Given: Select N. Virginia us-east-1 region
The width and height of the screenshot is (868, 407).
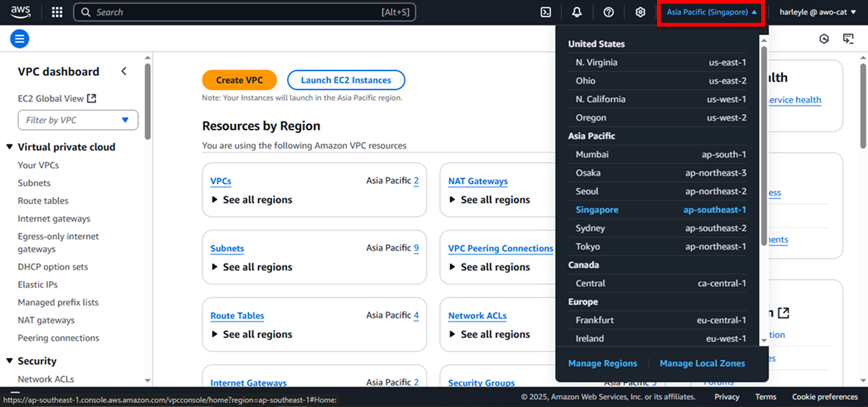Looking at the screenshot, I should (x=658, y=62).
